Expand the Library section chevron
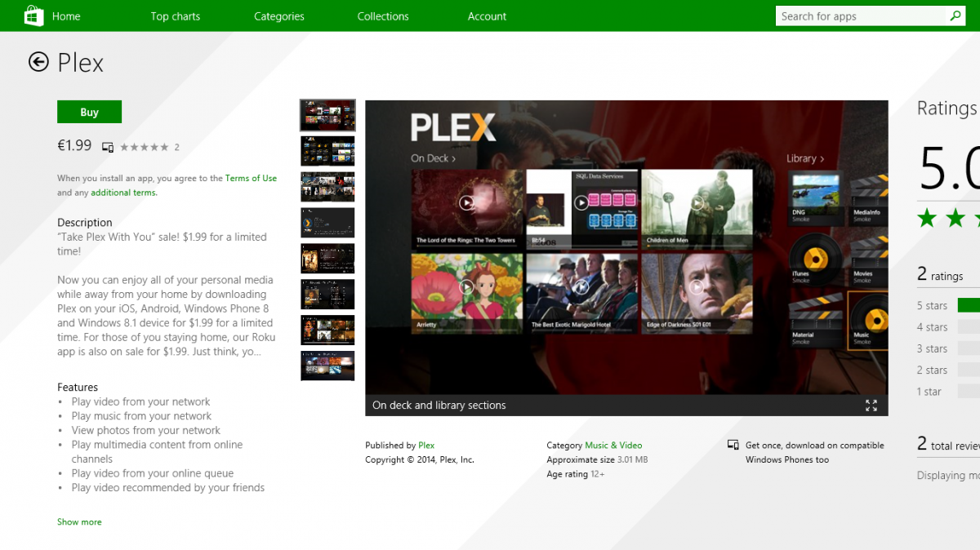The height and width of the screenshot is (550, 980). tap(822, 158)
